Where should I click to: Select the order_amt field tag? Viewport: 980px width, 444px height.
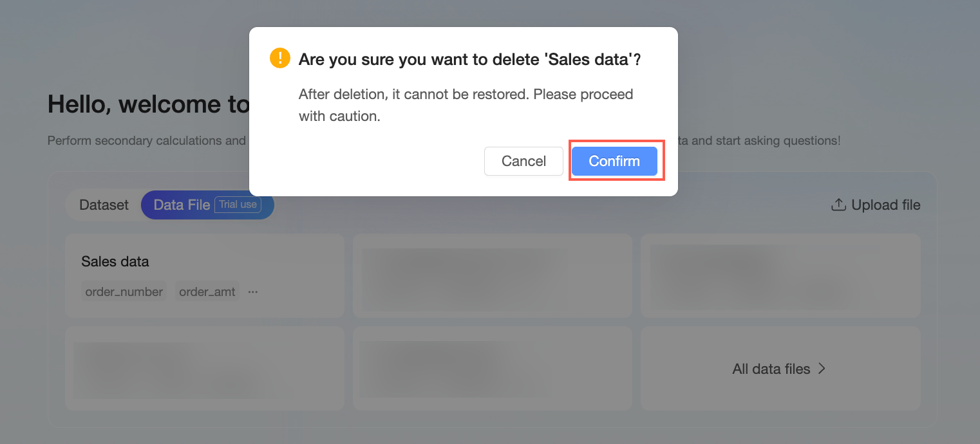coord(207,291)
